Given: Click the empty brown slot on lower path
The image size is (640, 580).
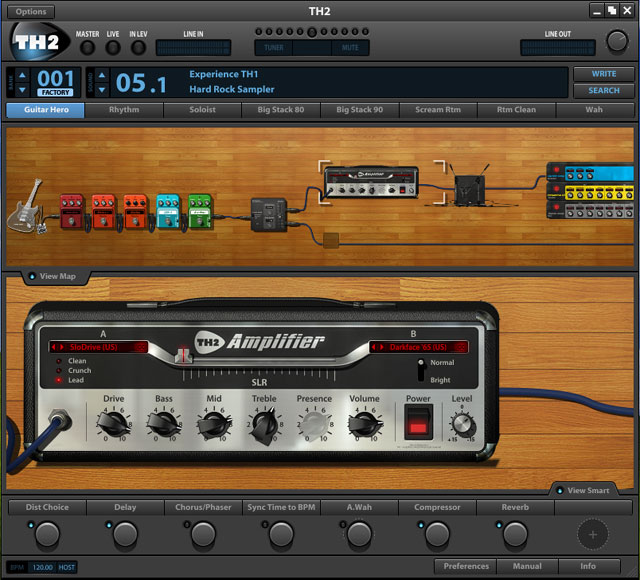Looking at the screenshot, I should [331, 241].
